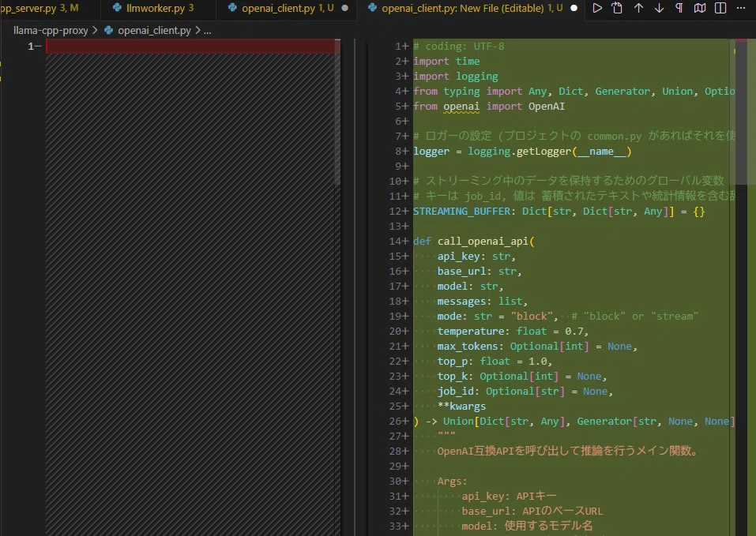Click the Open File icon in editor toolbar
This screenshot has height=536, width=756.
tap(617, 8)
